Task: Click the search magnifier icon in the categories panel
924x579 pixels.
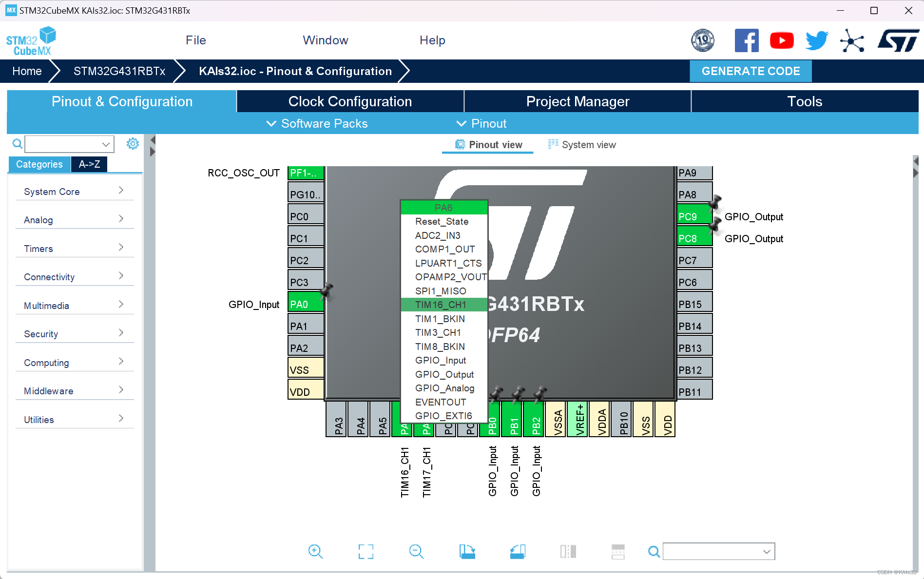Action: pos(17,144)
